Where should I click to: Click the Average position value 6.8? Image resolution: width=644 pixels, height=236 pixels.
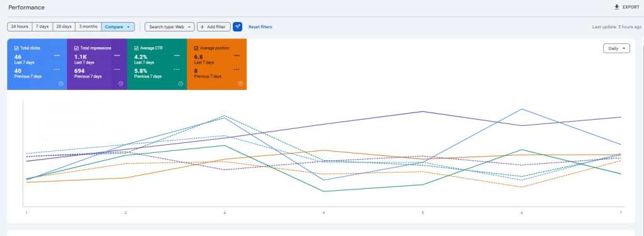pos(198,57)
